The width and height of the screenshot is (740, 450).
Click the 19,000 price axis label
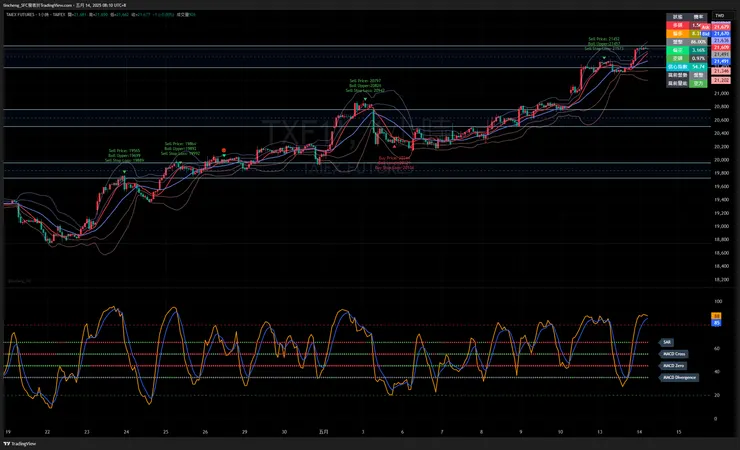pyautogui.click(x=721, y=226)
